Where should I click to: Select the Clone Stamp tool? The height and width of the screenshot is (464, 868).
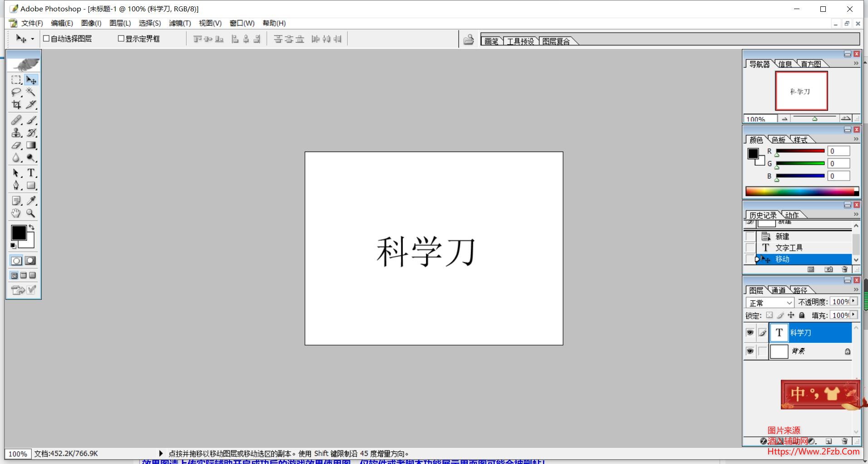coord(16,133)
